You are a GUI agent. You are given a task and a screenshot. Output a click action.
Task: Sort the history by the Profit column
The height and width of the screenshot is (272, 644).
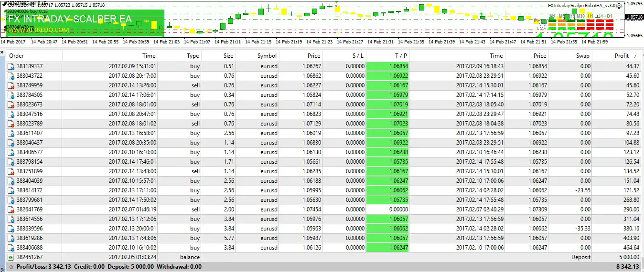622,56
